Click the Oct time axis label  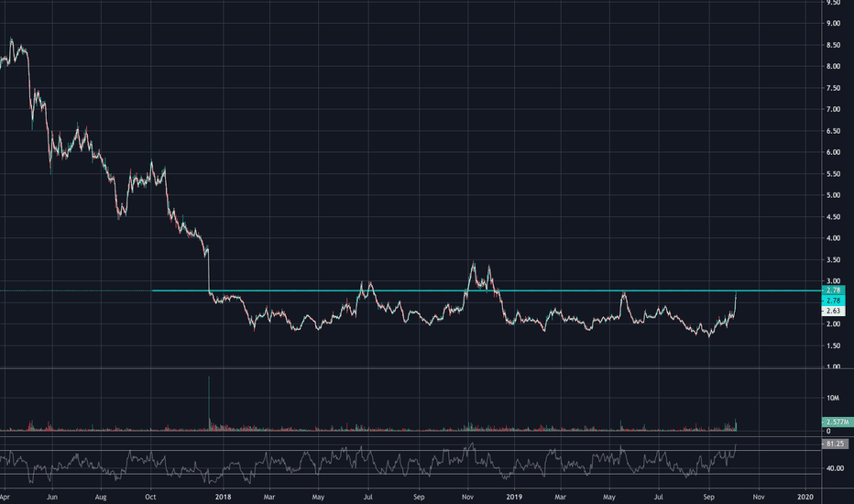[151, 497]
